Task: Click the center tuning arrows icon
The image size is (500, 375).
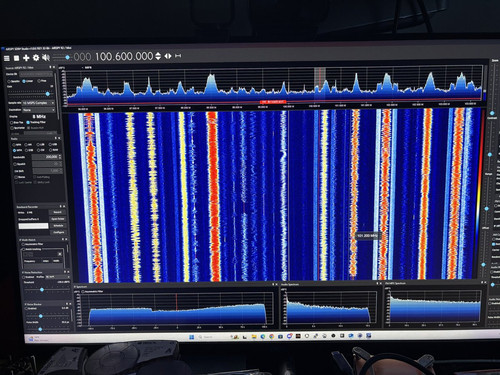Action: [168, 56]
